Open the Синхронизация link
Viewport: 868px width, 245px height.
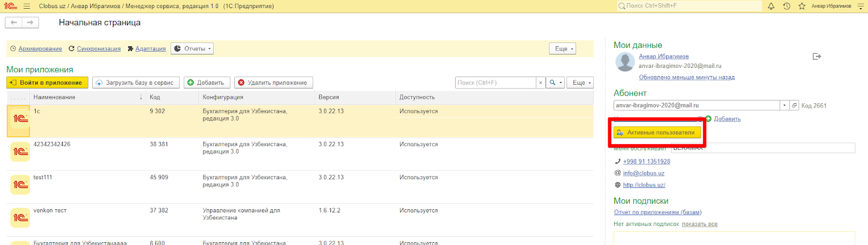pyautogui.click(x=99, y=49)
